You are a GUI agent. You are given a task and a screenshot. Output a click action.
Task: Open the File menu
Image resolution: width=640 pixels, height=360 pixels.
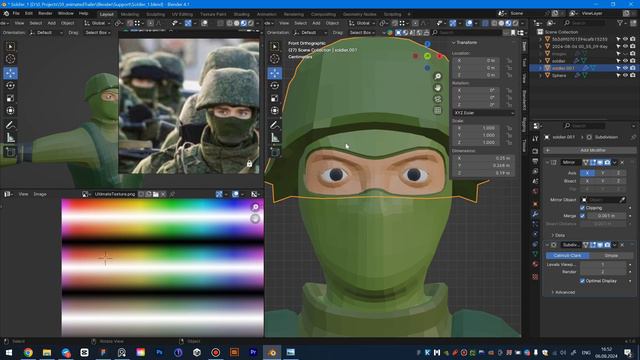(16, 13)
